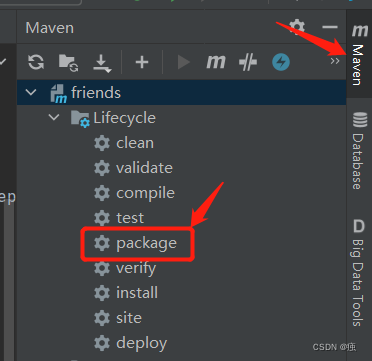Click the deploy lifecycle phase

(142, 344)
